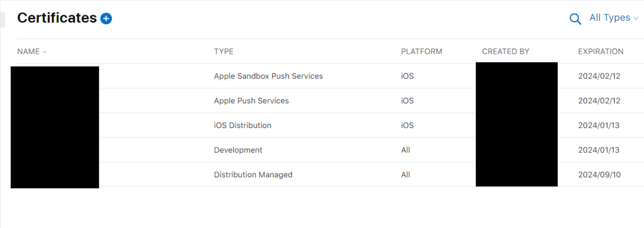Screen dimensions: 644x228
Task: Add a new certificate with plus icon
Action: tap(106, 18)
